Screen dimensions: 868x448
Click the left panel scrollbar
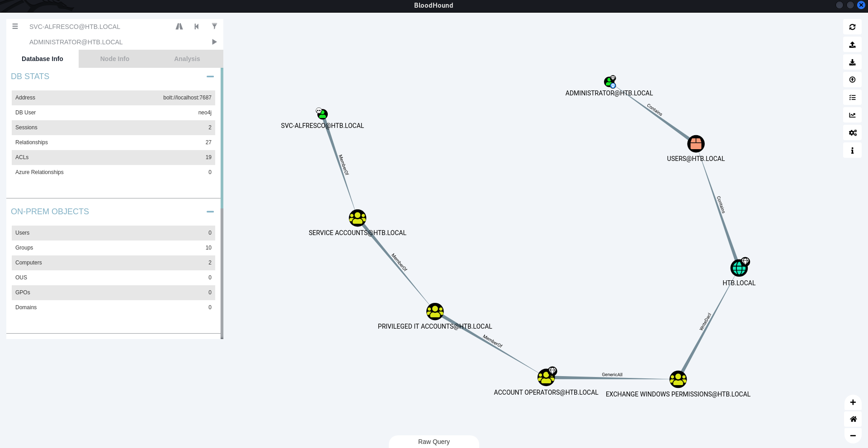tap(222, 136)
